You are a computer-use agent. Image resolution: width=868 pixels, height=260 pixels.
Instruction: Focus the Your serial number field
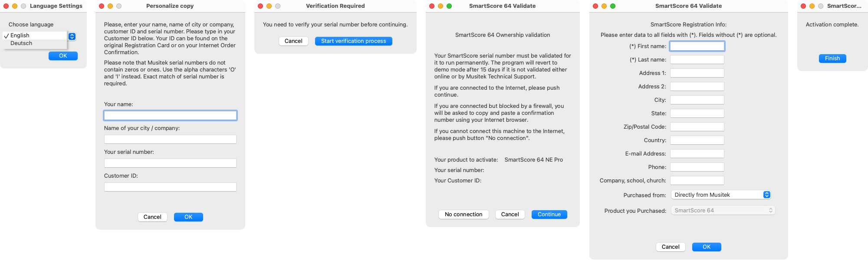point(170,163)
